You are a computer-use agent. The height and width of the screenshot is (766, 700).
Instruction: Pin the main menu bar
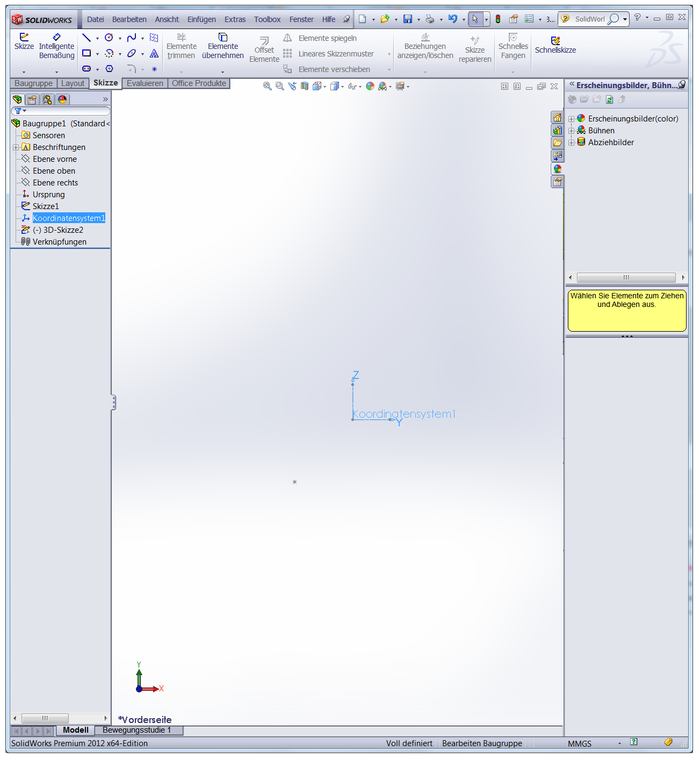point(347,19)
